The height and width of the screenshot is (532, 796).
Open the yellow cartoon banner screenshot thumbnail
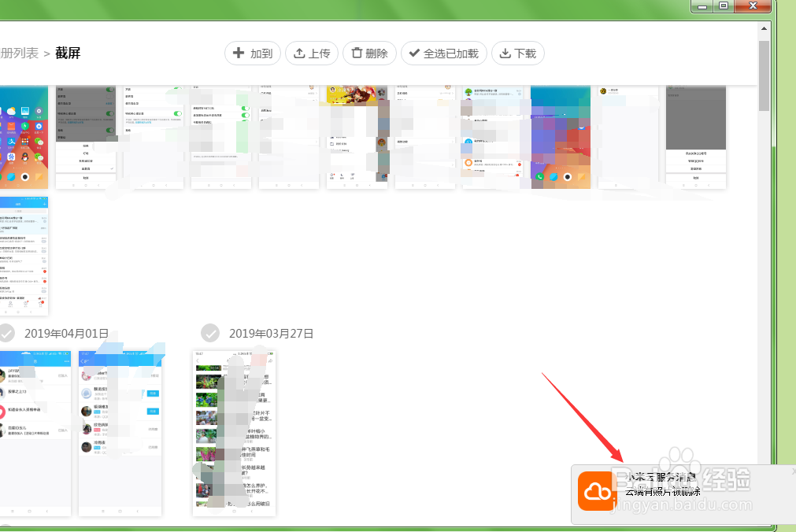(357, 137)
